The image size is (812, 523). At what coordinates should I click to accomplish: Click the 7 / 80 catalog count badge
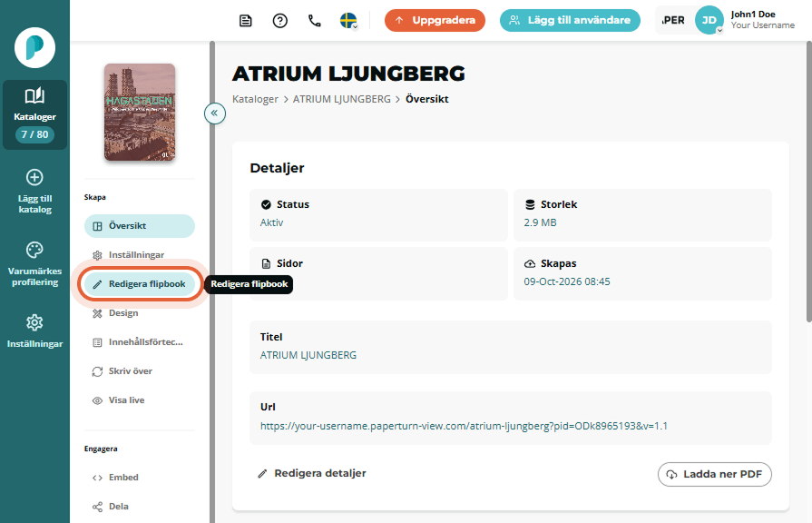coord(34,134)
